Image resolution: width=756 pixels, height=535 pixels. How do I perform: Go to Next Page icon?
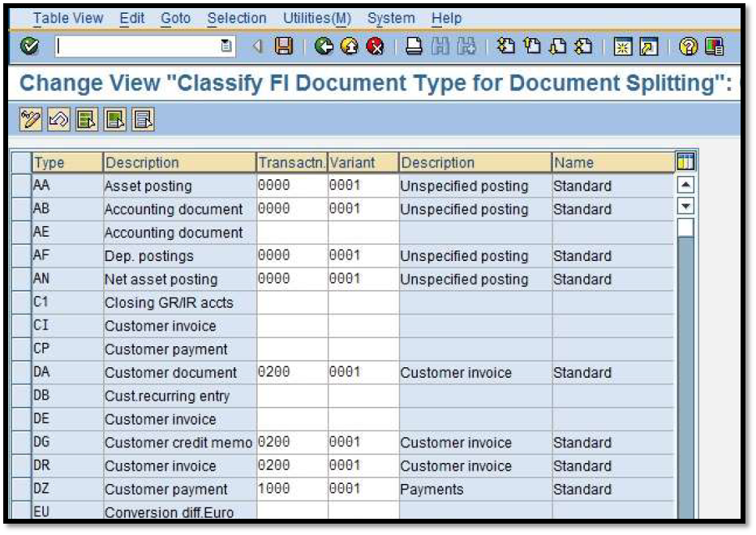[558, 46]
